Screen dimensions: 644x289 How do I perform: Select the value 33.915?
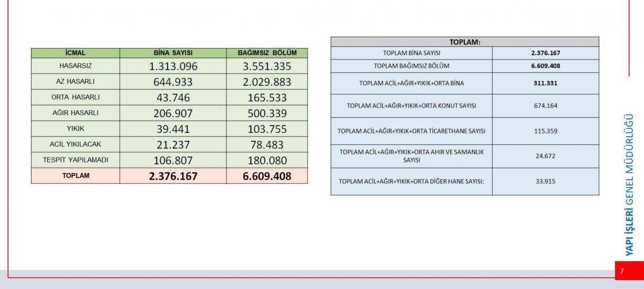(546, 181)
